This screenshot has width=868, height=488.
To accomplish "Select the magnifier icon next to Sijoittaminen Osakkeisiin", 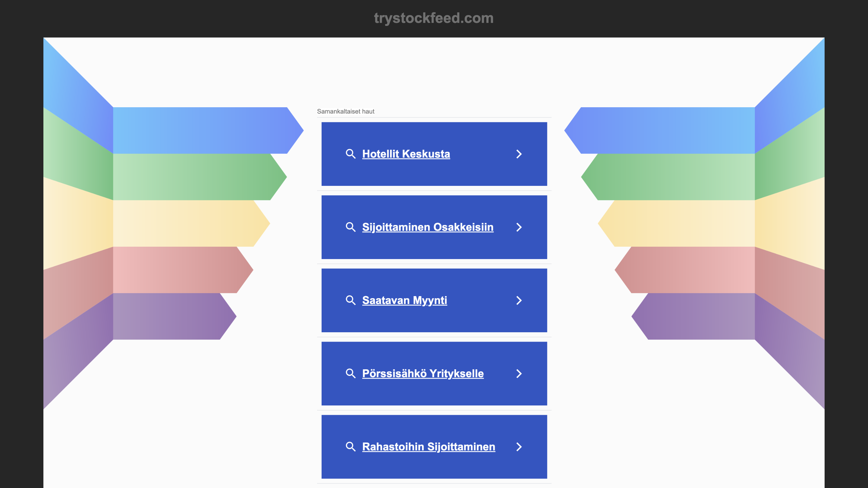I will (x=351, y=227).
